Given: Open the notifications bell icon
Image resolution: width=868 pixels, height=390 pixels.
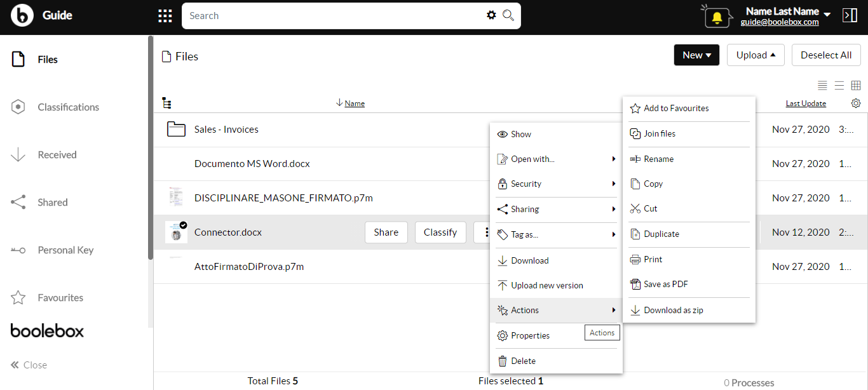Looking at the screenshot, I should coord(718,17).
